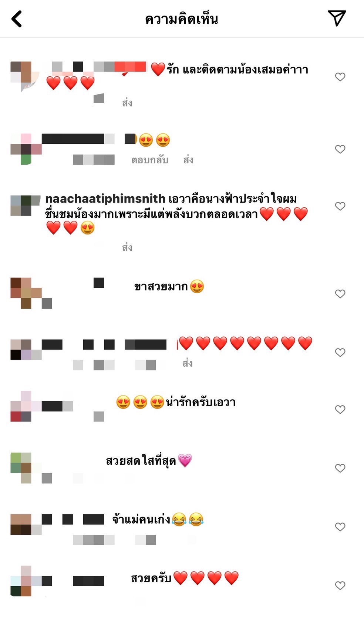The height and width of the screenshot is (617, 364).
Task: Tap heart next to 'น่ารักครับเอวา' comment
Action: (x=340, y=409)
